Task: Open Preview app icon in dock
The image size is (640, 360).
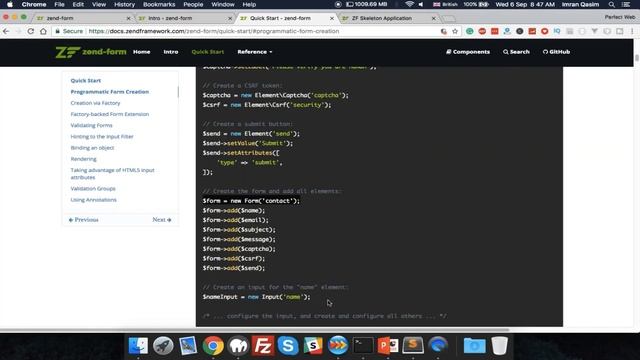Action: coord(188,346)
